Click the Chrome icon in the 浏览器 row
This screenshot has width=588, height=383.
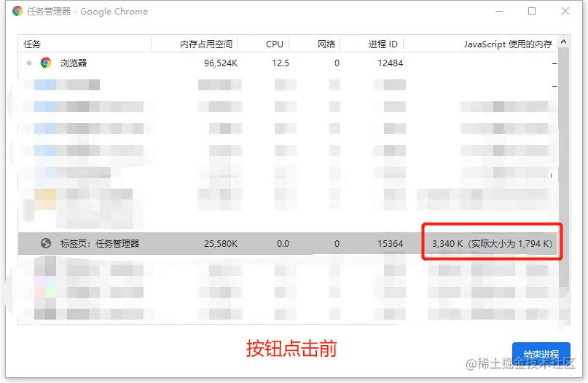coord(46,63)
